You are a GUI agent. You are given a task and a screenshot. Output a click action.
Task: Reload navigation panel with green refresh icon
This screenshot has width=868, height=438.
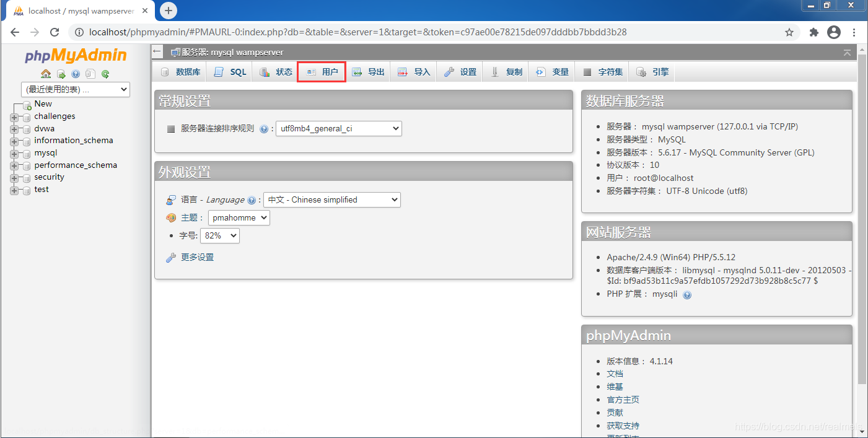pyautogui.click(x=105, y=74)
